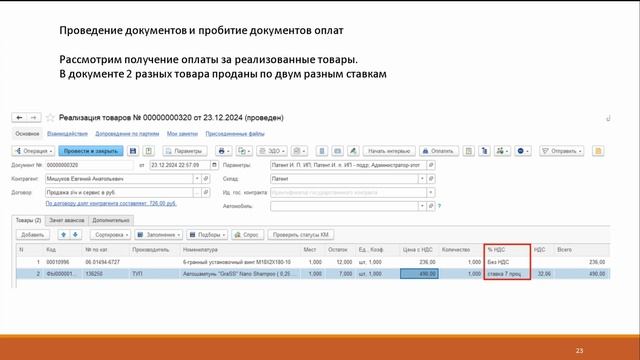
Task: Click the first icon left of Начать интервью
Action: pyautogui.click(x=322, y=151)
